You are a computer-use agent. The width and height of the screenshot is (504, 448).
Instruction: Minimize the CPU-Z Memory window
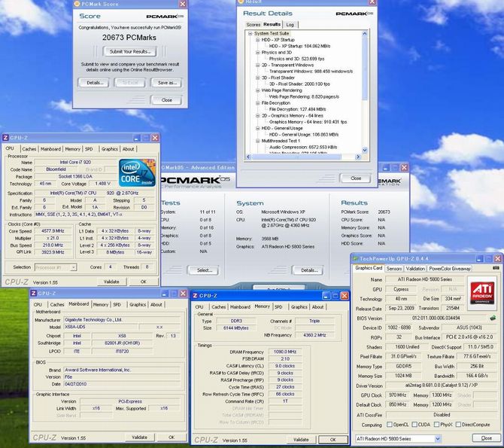(326, 295)
